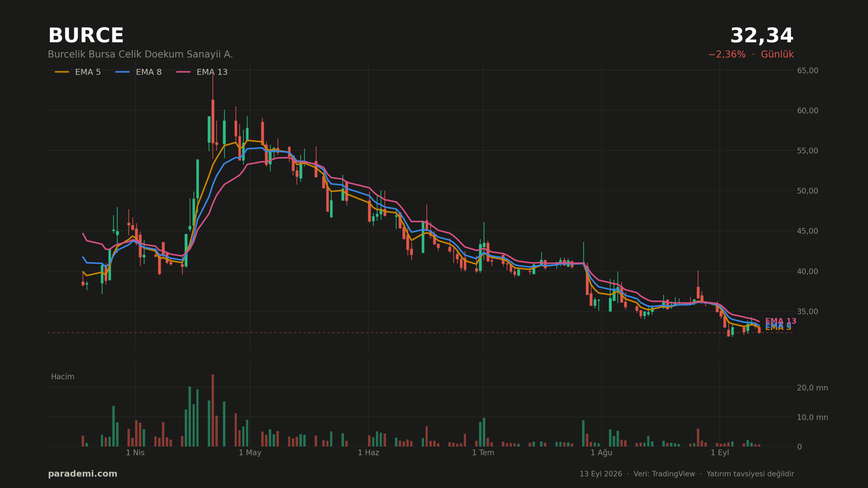Click the '10,0 mn' volume axis label
This screenshot has height=488, width=868.
coord(812,418)
